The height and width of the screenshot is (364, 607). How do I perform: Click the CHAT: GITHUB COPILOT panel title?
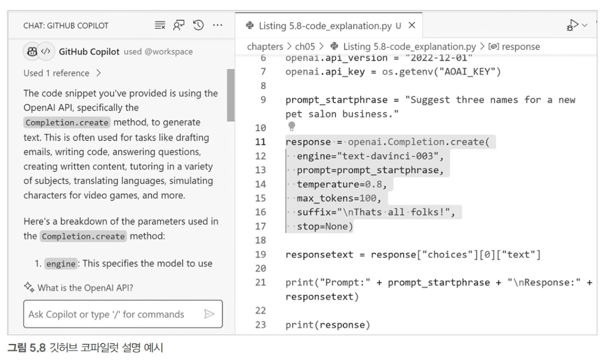pyautogui.click(x=66, y=26)
